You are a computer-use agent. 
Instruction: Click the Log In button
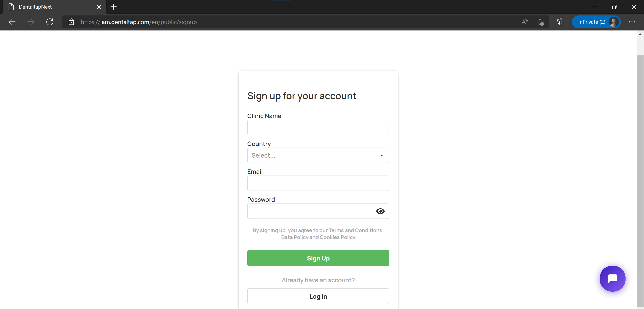[318, 296]
